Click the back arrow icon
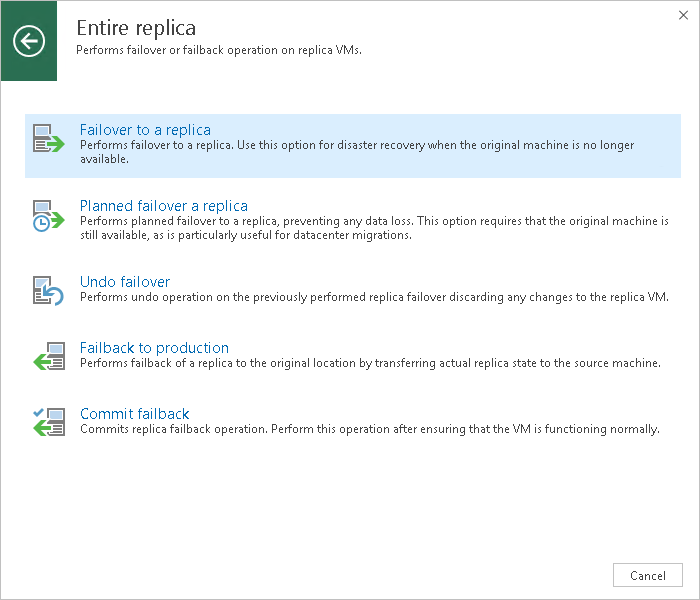 29,41
